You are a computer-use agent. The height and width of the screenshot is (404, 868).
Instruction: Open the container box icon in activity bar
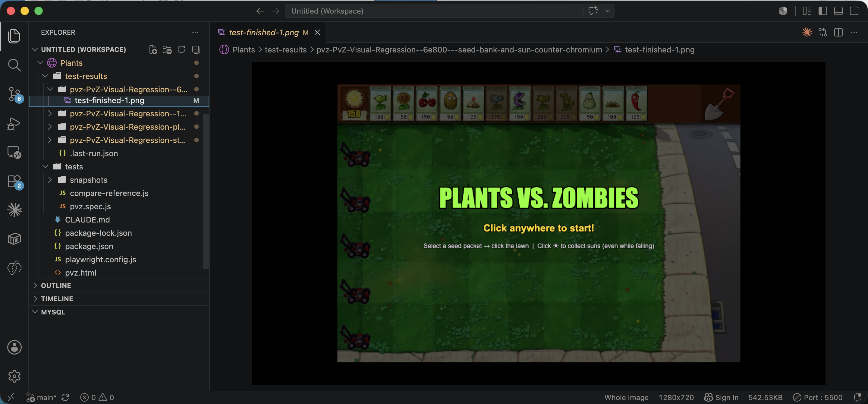[14, 239]
